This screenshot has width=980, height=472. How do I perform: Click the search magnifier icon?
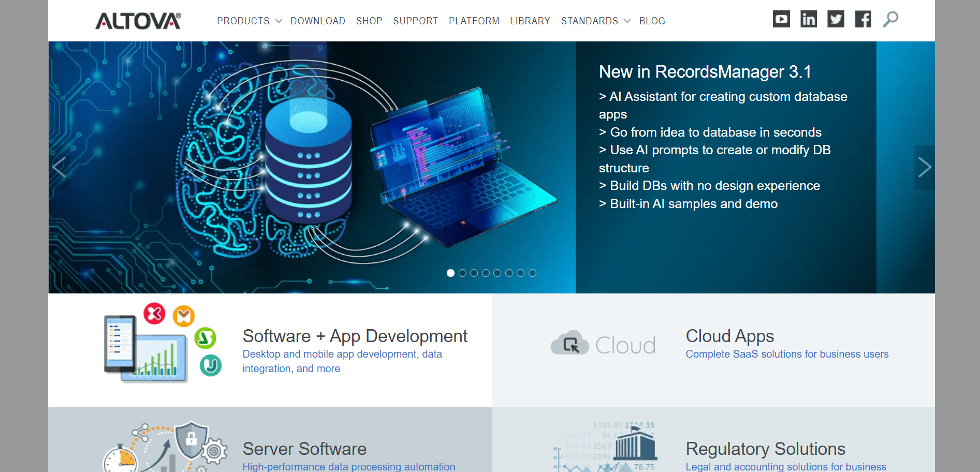point(890,19)
